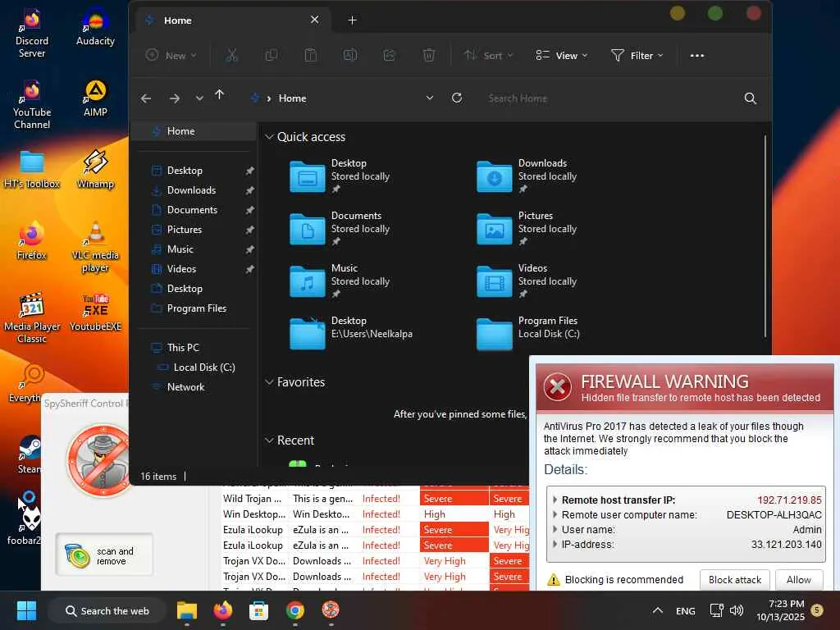This screenshot has width=840, height=630.
Task: Open the Discord Server desktop shortcut
Action: [32, 33]
